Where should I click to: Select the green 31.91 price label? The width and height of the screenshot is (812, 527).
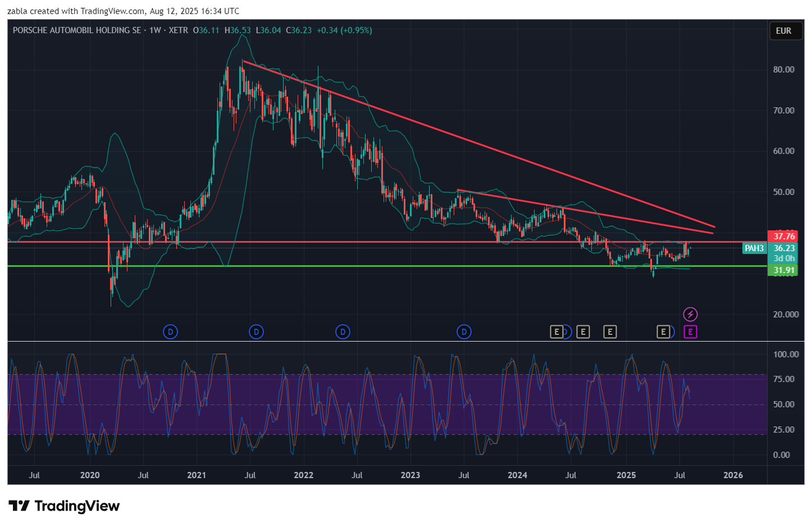(783, 270)
